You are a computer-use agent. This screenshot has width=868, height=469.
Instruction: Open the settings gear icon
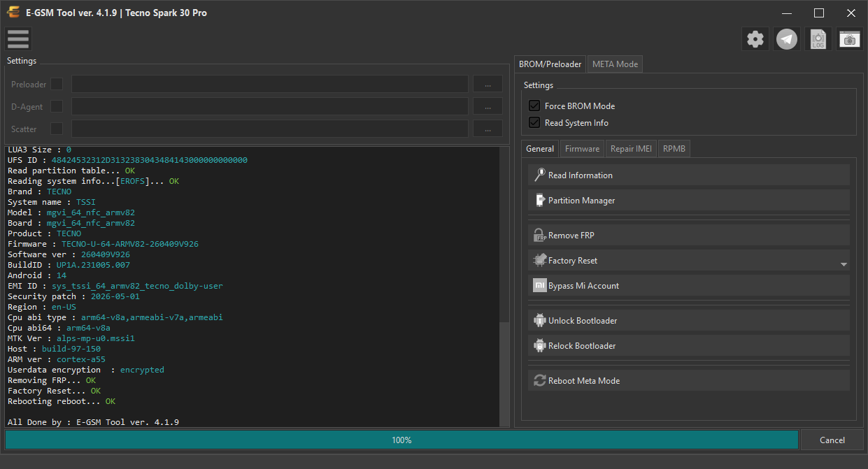click(x=755, y=39)
